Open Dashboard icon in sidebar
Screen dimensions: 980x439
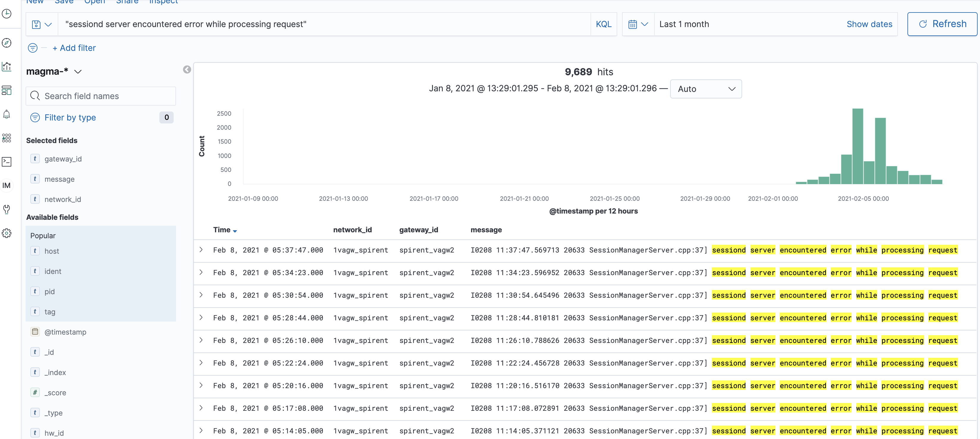(x=7, y=90)
